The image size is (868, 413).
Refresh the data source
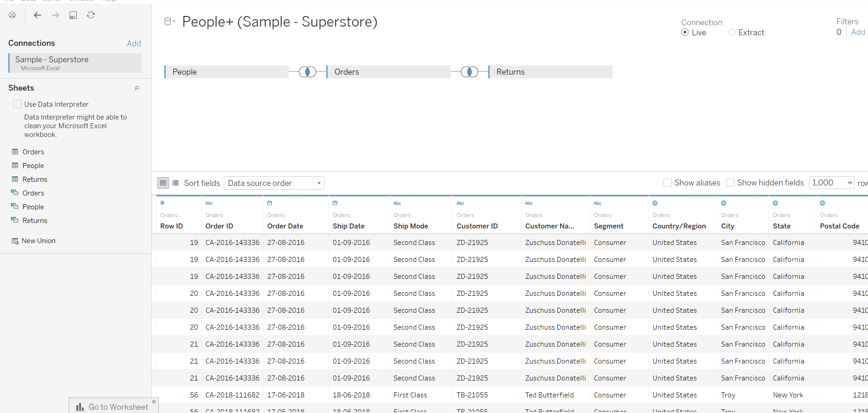(91, 15)
